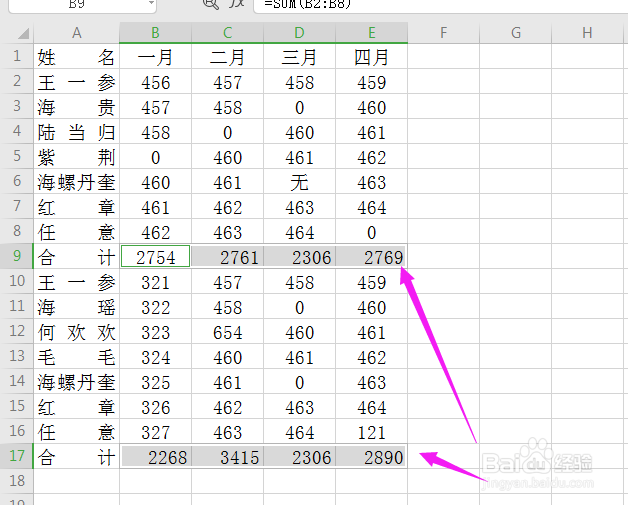The width and height of the screenshot is (628, 505).
Task: Click cell containing 无 in row 6
Action: pos(300,182)
